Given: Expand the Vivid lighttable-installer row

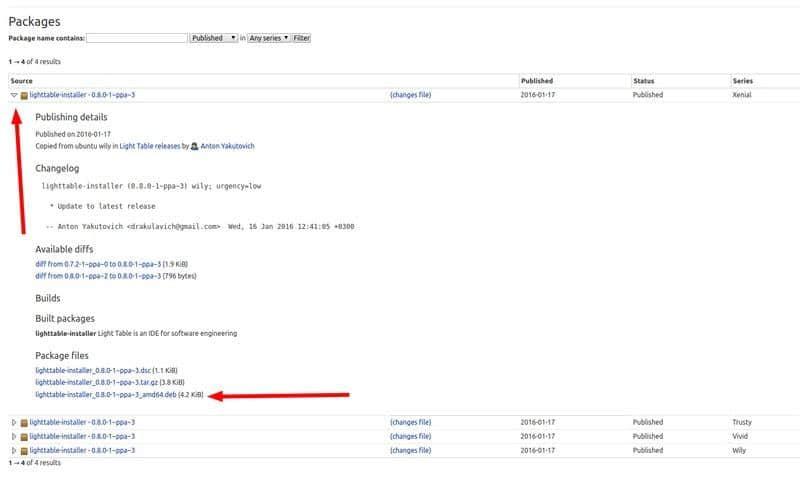Looking at the screenshot, I should [14, 436].
